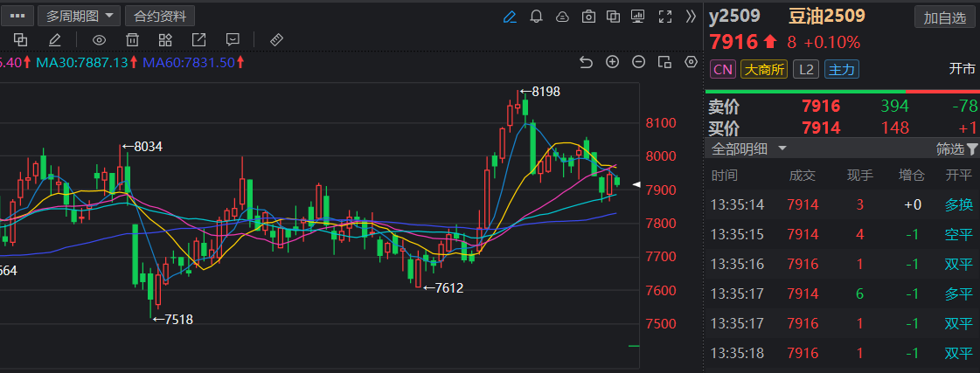
Task: Click the undo arrow above chart
Action: [587, 62]
